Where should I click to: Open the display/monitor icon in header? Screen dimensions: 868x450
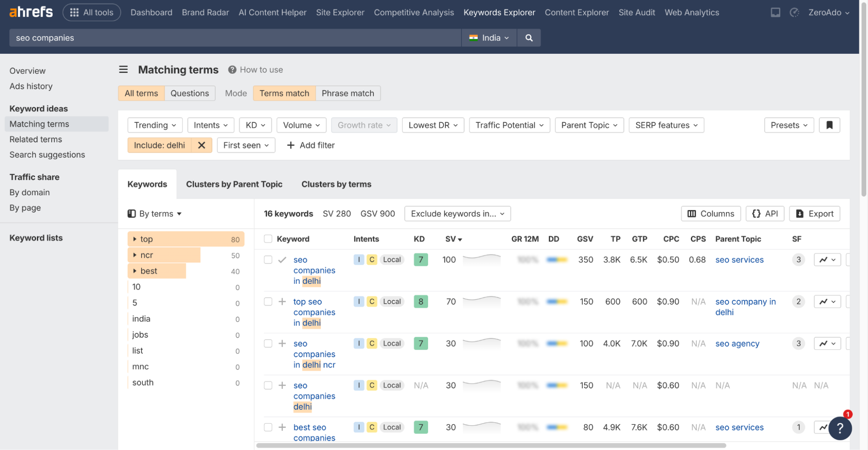(775, 13)
